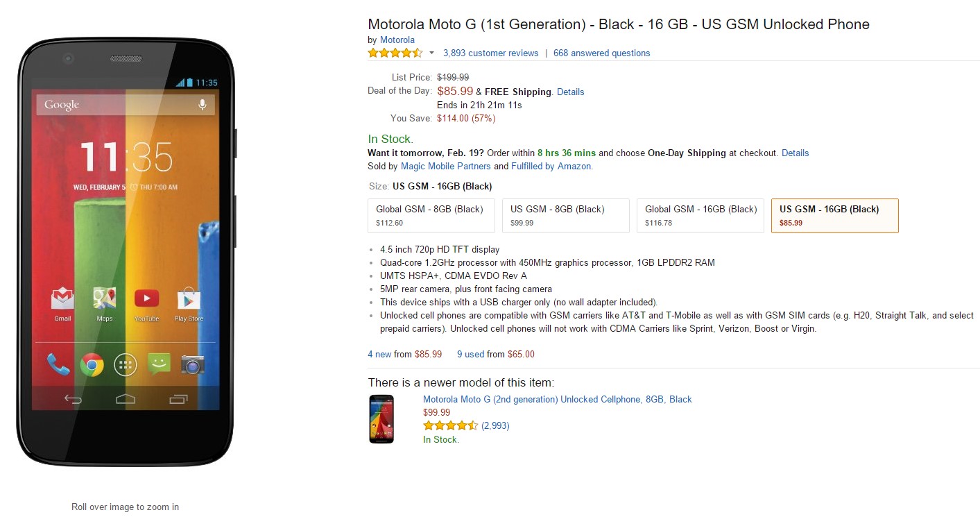Click the Gmail icon on phone image
The height and width of the screenshot is (517, 980).
[x=62, y=299]
